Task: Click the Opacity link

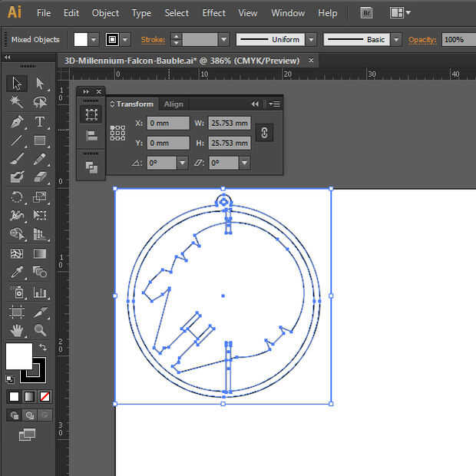Action: [x=422, y=39]
